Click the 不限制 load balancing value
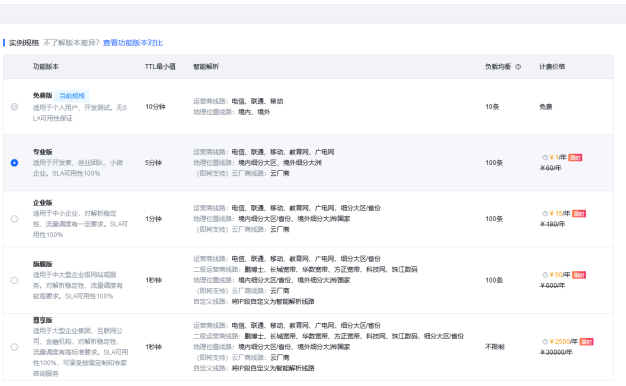Screen dimensions: 626x386 pos(495,346)
